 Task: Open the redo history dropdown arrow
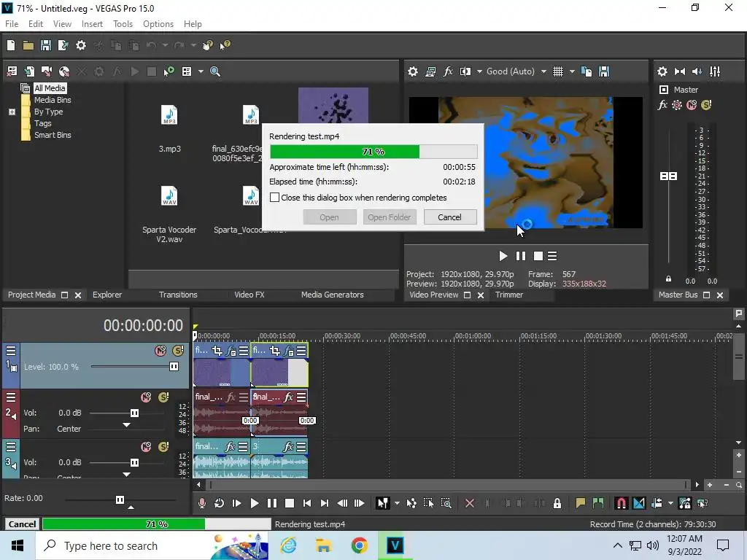[x=193, y=45]
